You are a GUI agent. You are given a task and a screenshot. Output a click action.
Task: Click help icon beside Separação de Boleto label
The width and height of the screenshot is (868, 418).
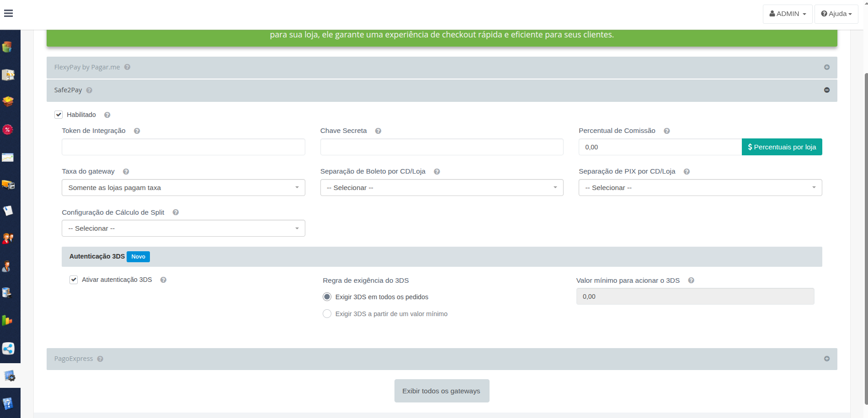click(437, 172)
